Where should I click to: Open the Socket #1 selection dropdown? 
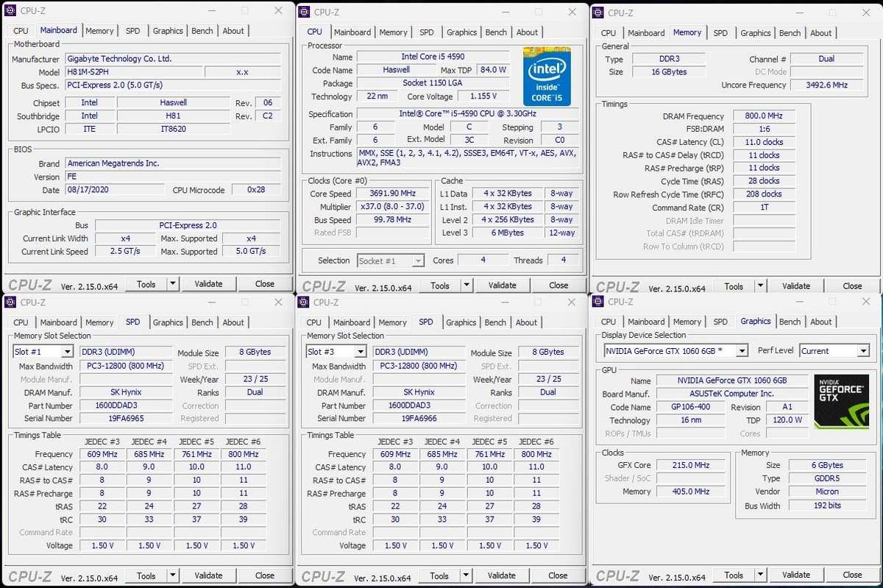[419, 261]
